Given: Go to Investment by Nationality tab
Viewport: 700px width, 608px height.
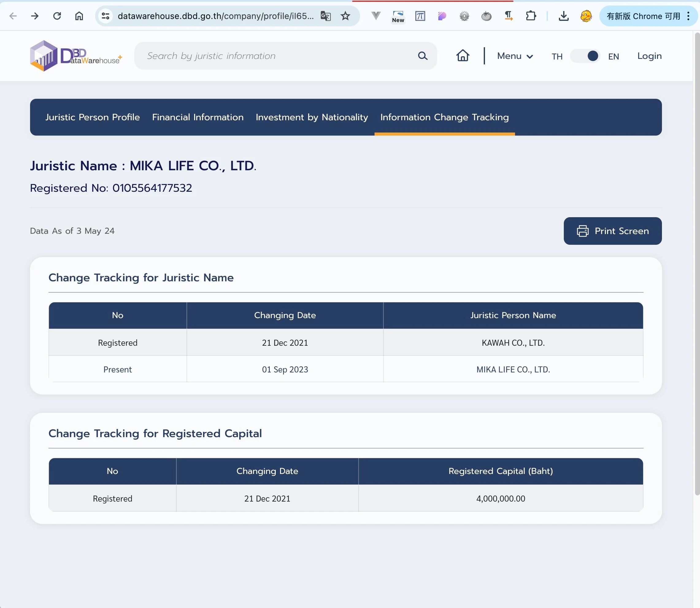Looking at the screenshot, I should pyautogui.click(x=311, y=117).
